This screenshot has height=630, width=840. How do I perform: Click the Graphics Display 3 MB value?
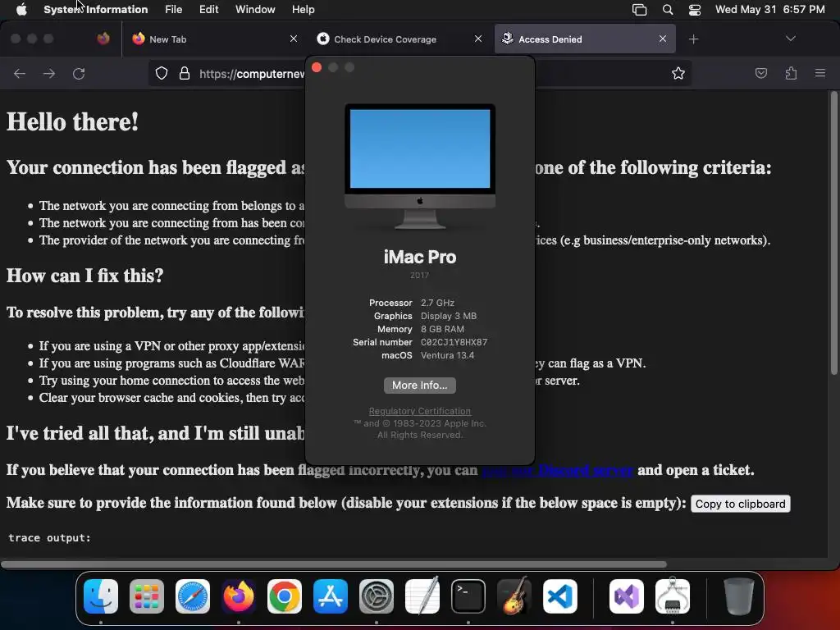click(x=449, y=316)
